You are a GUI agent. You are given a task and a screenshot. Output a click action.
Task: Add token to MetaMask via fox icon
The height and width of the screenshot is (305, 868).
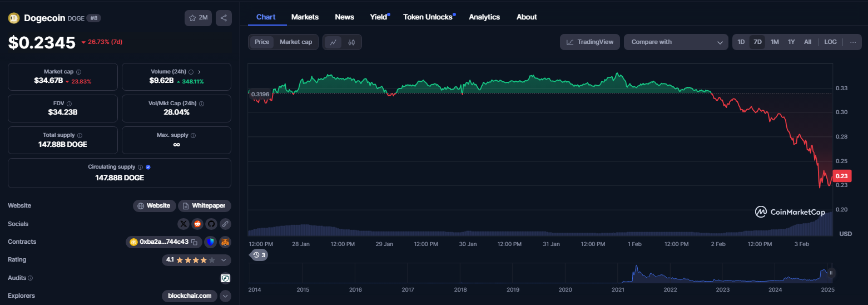(225, 242)
